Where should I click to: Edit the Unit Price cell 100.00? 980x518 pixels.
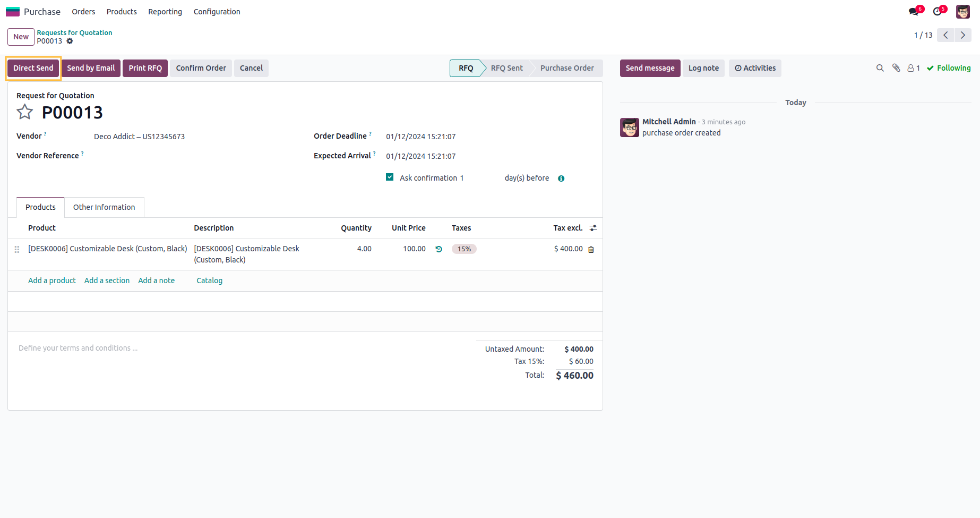414,249
